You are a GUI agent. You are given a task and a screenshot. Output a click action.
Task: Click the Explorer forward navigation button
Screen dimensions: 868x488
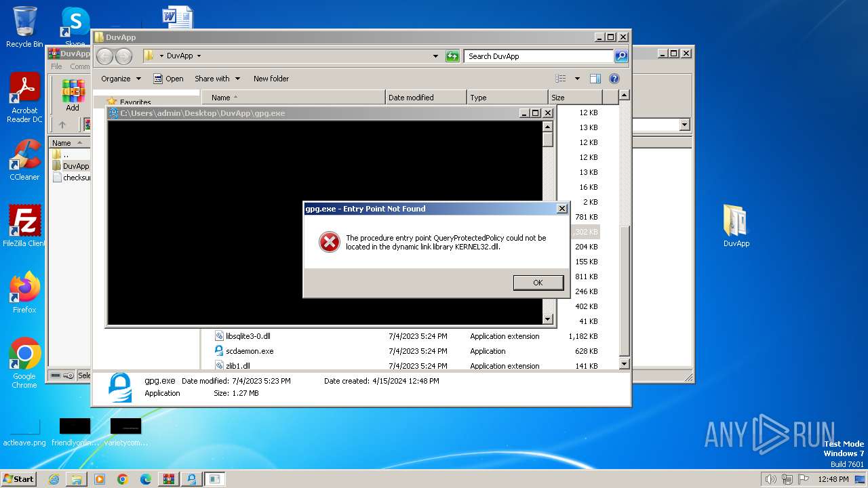[123, 56]
